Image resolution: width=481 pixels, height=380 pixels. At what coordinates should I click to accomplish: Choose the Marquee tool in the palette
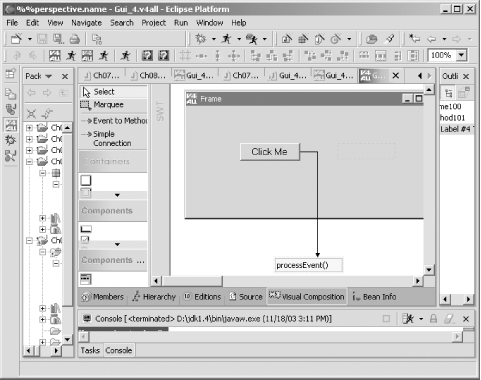point(113,105)
